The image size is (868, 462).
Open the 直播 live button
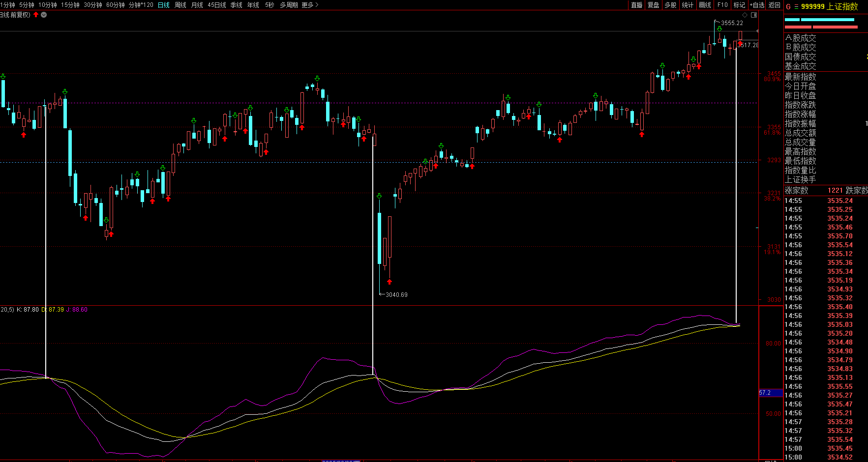click(637, 5)
